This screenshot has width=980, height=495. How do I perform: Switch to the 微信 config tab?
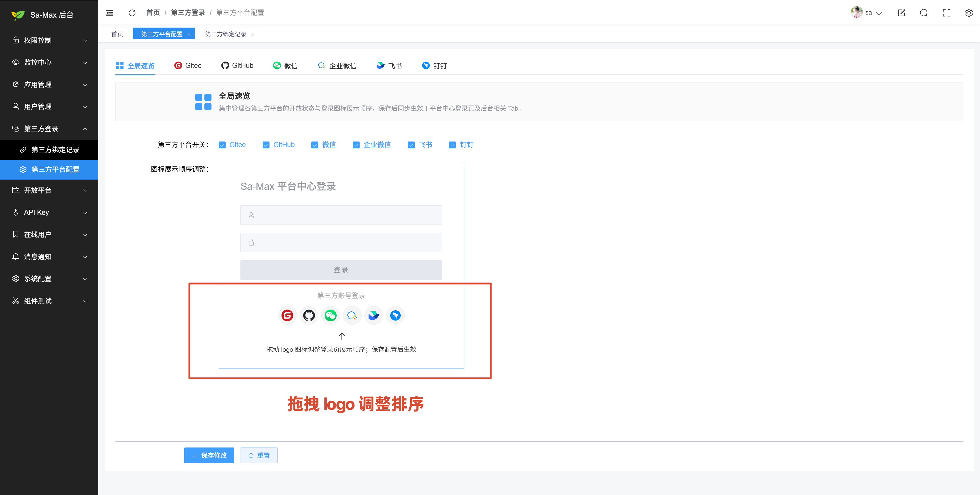coord(285,65)
